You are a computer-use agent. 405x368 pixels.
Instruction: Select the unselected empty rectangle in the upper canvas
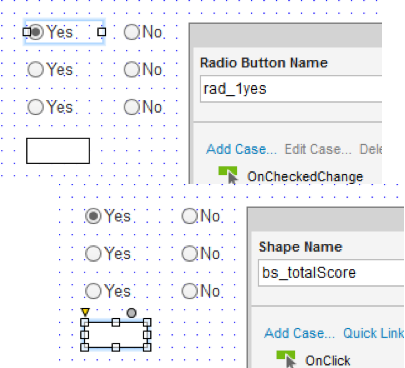[x=58, y=151]
